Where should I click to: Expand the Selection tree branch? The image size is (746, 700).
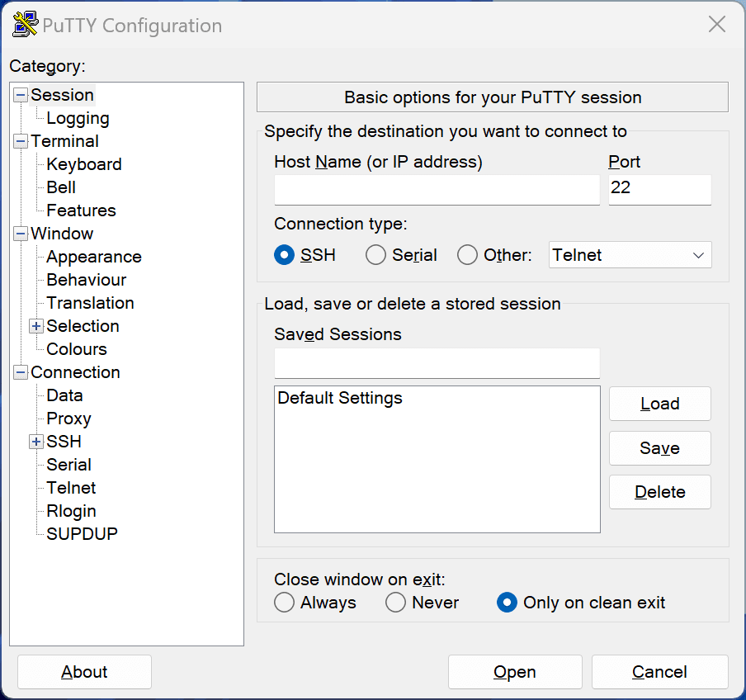click(35, 326)
